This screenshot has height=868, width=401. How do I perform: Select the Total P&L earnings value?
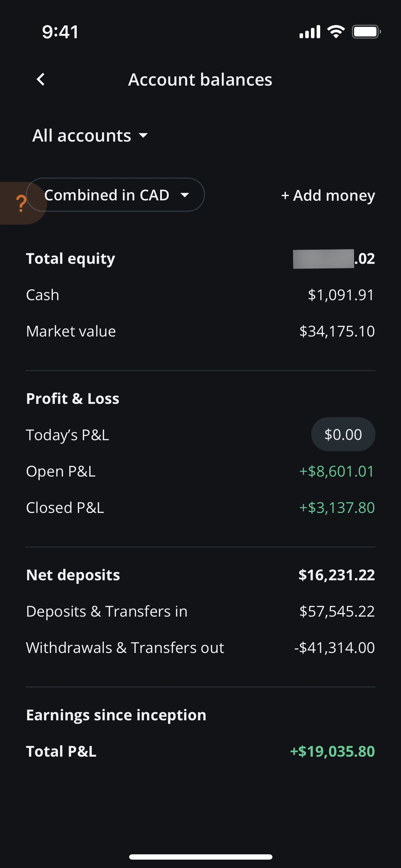coord(332,751)
